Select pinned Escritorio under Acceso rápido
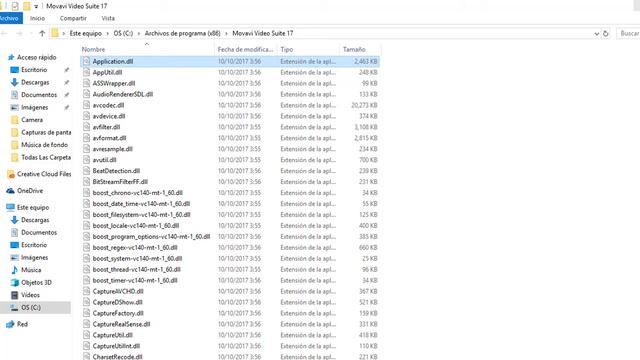This screenshot has height=360, width=640. (x=34, y=70)
